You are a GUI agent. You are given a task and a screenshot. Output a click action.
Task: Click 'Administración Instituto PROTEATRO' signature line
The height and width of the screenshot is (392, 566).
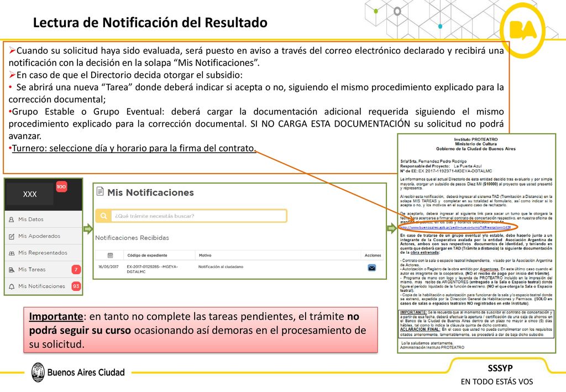click(x=432, y=348)
